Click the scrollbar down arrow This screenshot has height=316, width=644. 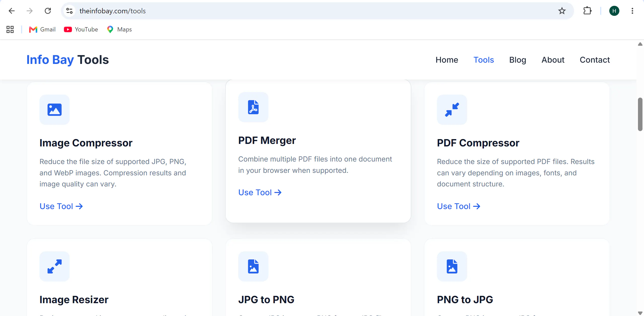click(640, 313)
